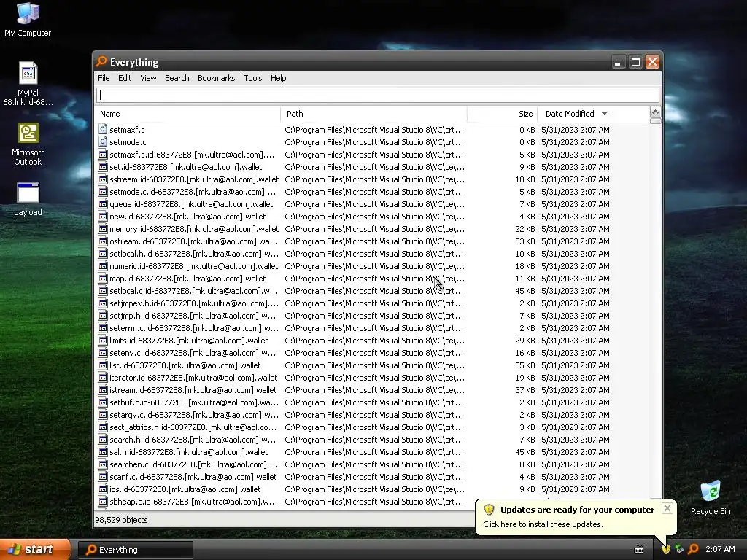
Task: Select the scanf.c.id-683772E8 wallet file name
Action: point(193,477)
